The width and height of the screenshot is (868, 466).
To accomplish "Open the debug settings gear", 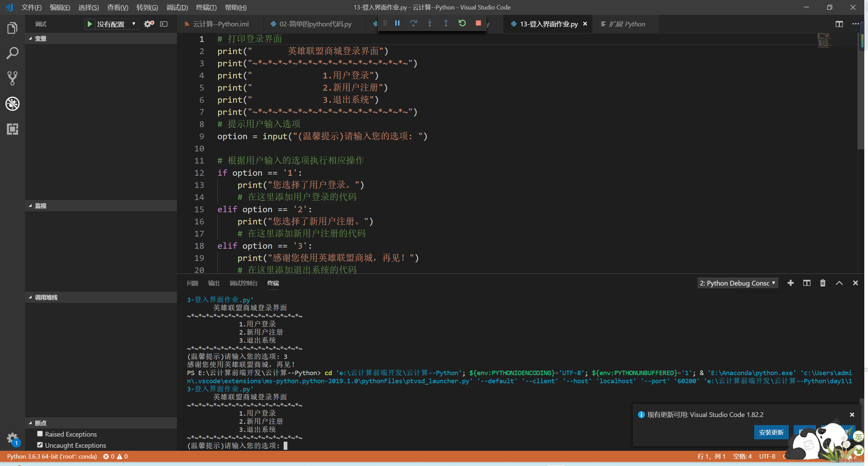I will coord(148,24).
